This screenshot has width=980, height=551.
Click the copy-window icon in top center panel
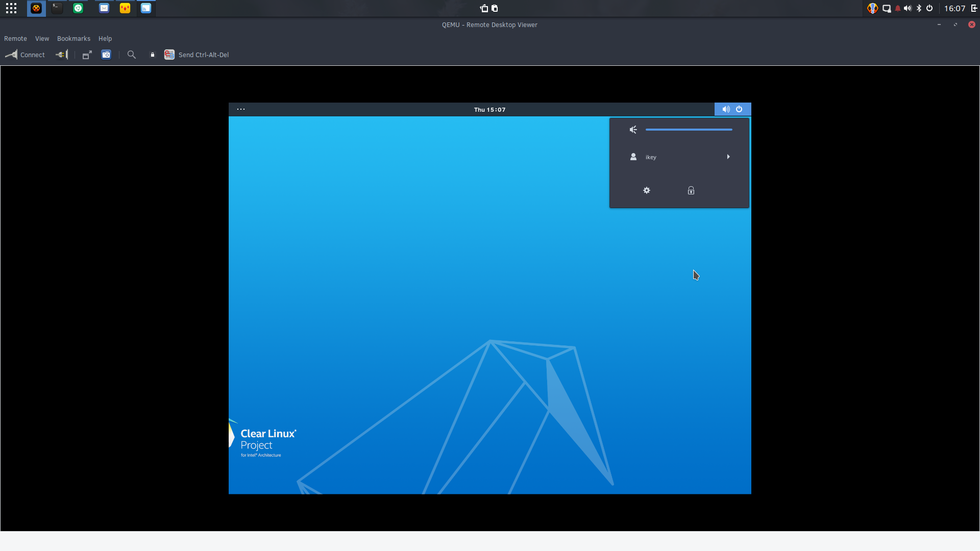[484, 8]
